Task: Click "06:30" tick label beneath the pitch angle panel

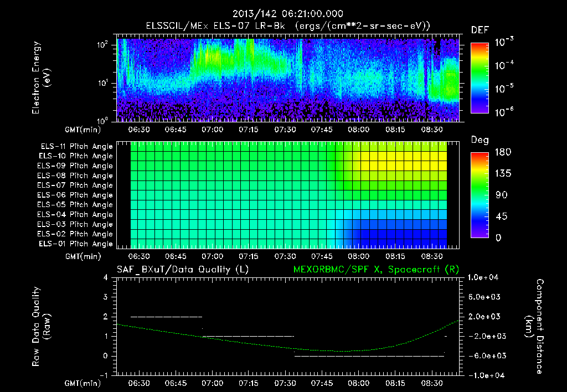Action: click(139, 256)
